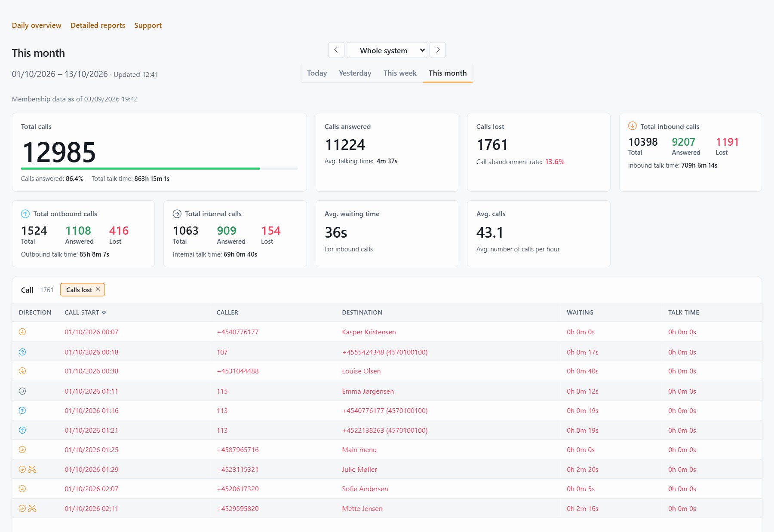Switch to the Today tab
The height and width of the screenshot is (532, 774).
317,73
